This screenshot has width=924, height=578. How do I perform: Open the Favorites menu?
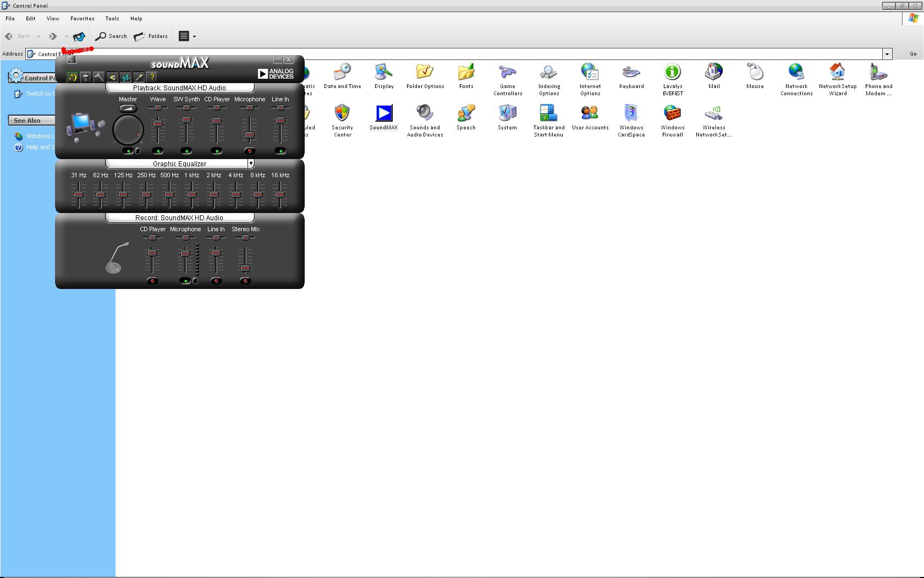coord(82,18)
